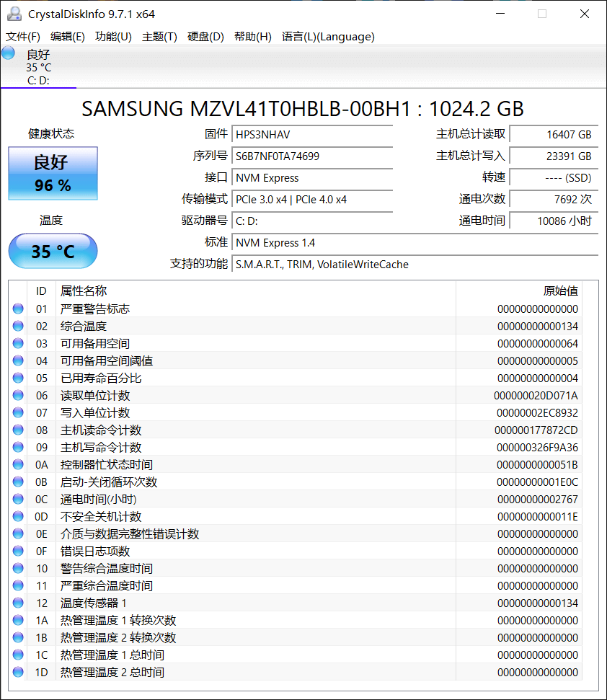The width and height of the screenshot is (607, 700).
Task: Click raw value 0000000000011E of 不安全关机计数
Action: (537, 516)
